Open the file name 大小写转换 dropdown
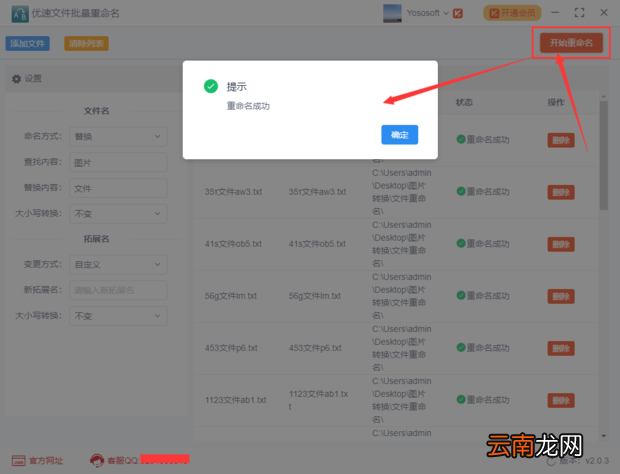This screenshot has height=474, width=620. [x=118, y=213]
